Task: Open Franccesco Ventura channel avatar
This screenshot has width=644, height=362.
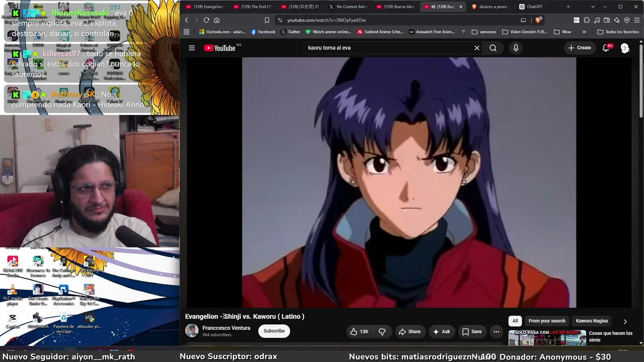Action: pos(192,331)
